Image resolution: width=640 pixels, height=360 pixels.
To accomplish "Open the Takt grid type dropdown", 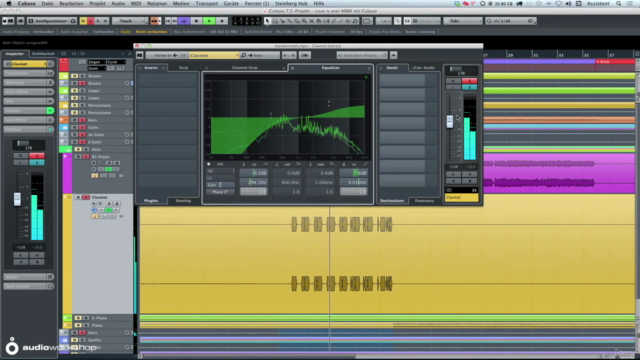I will pos(463,21).
